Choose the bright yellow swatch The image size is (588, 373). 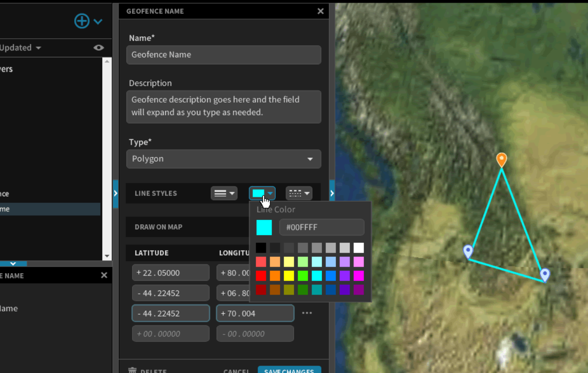289,276
